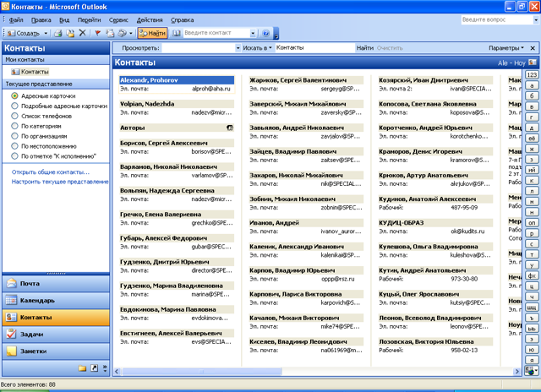Click the folder list icon at pane bottom
The height and width of the screenshot is (392, 541).
[82, 368]
